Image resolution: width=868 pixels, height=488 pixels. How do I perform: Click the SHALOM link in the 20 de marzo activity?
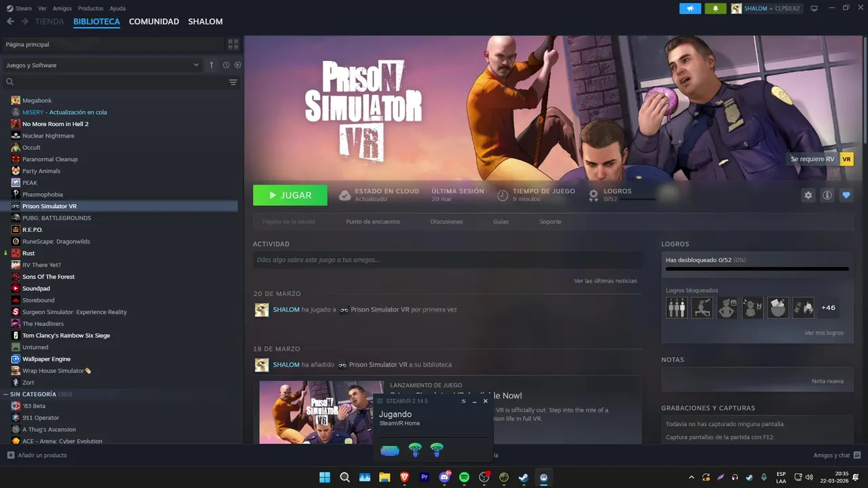click(x=286, y=310)
